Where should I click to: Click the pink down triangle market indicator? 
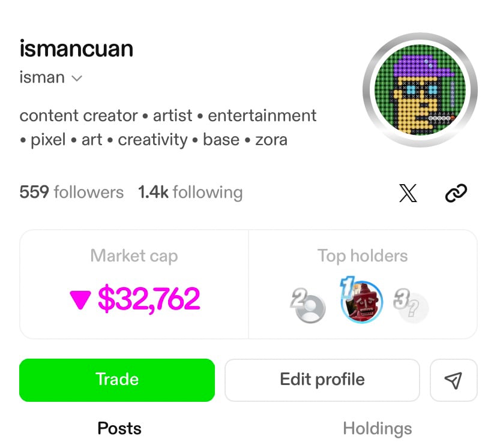pos(80,299)
